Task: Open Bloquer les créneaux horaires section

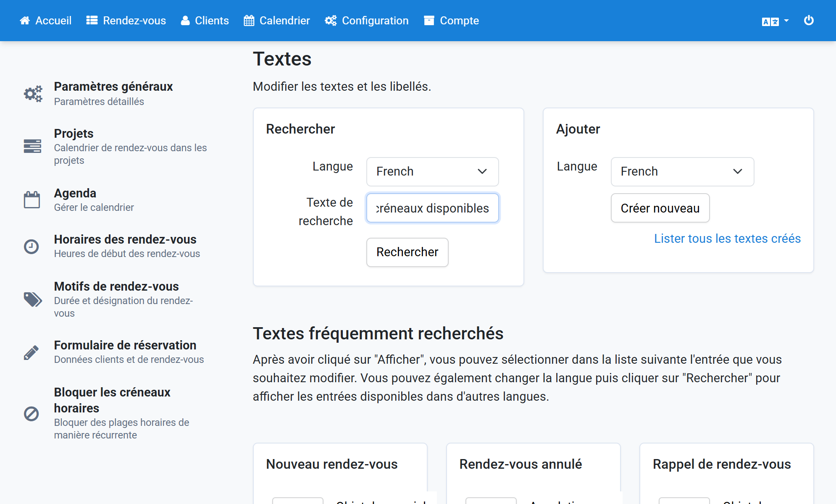Action: tap(112, 400)
